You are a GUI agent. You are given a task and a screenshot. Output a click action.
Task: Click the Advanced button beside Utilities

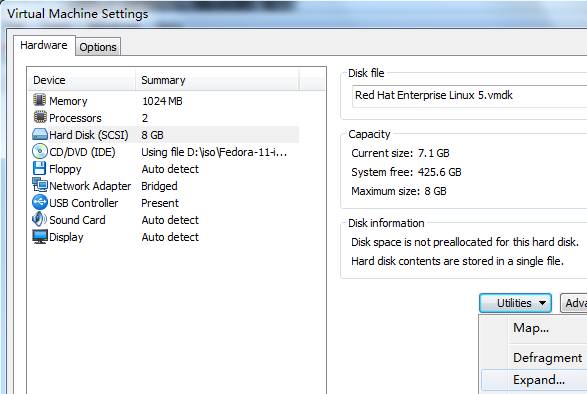574,303
